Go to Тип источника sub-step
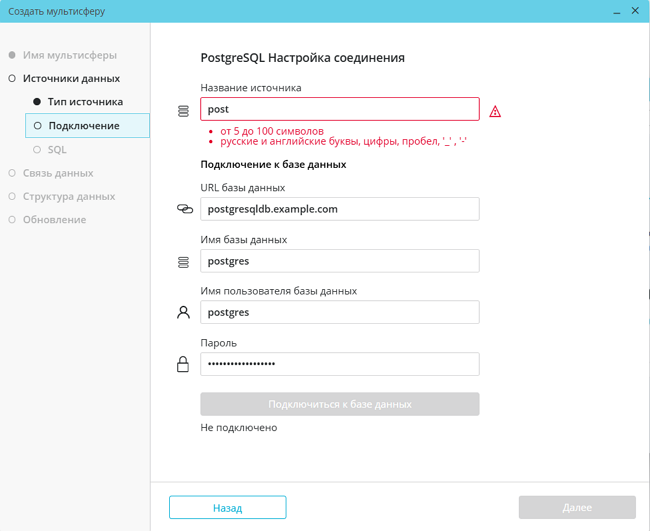The image size is (650, 531). coord(85,102)
